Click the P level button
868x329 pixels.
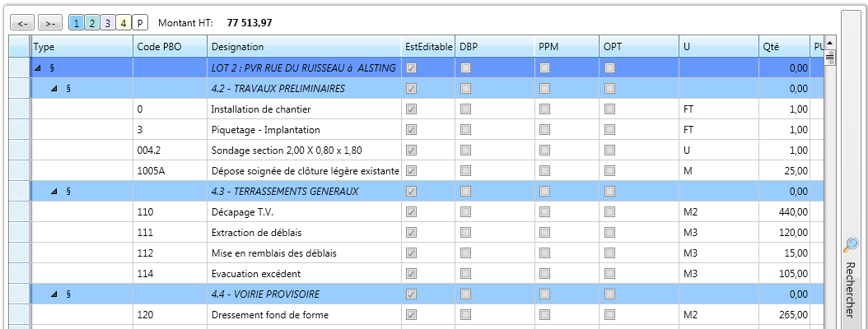139,23
